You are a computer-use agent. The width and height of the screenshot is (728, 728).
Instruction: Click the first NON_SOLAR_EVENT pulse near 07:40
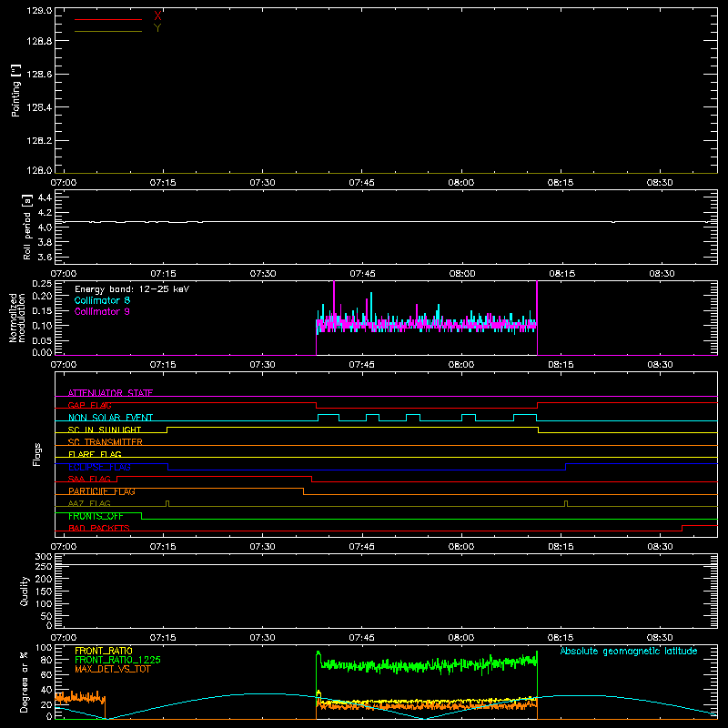329,418
